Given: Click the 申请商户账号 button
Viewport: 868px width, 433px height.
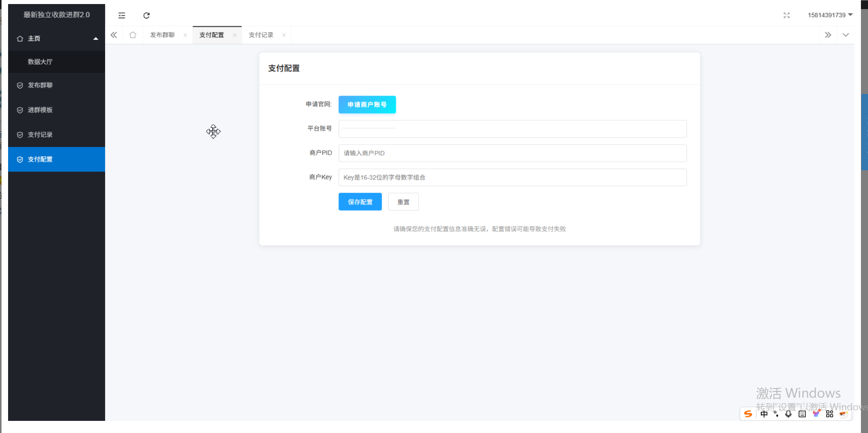Looking at the screenshot, I should click(367, 105).
